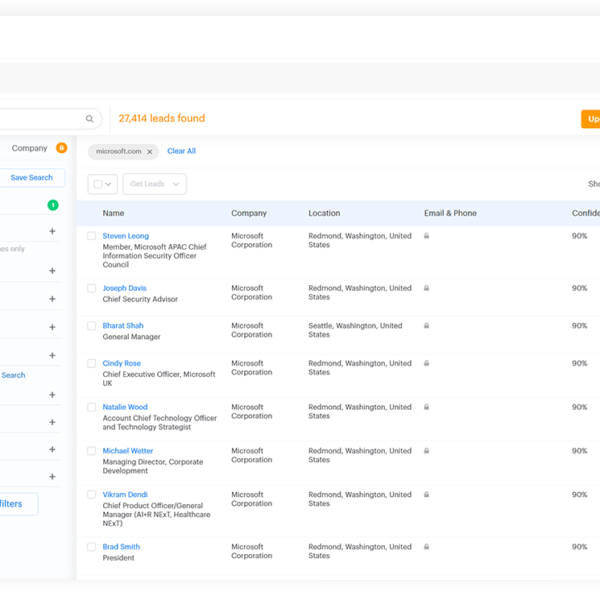The image size is (600, 600).
Task: Click the Save Search button
Action: [32, 178]
